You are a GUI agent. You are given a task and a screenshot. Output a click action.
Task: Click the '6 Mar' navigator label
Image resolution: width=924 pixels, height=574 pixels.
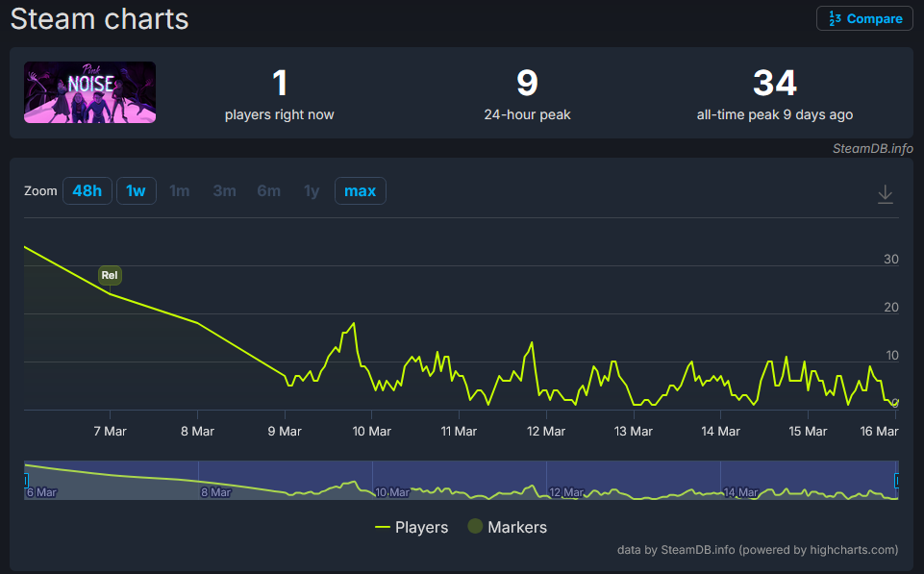pyautogui.click(x=41, y=492)
